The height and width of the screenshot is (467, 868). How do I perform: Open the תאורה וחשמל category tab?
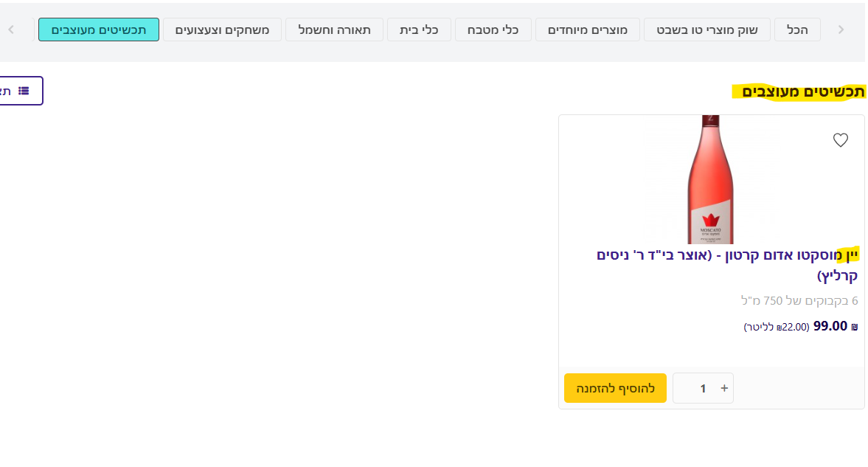(x=334, y=30)
